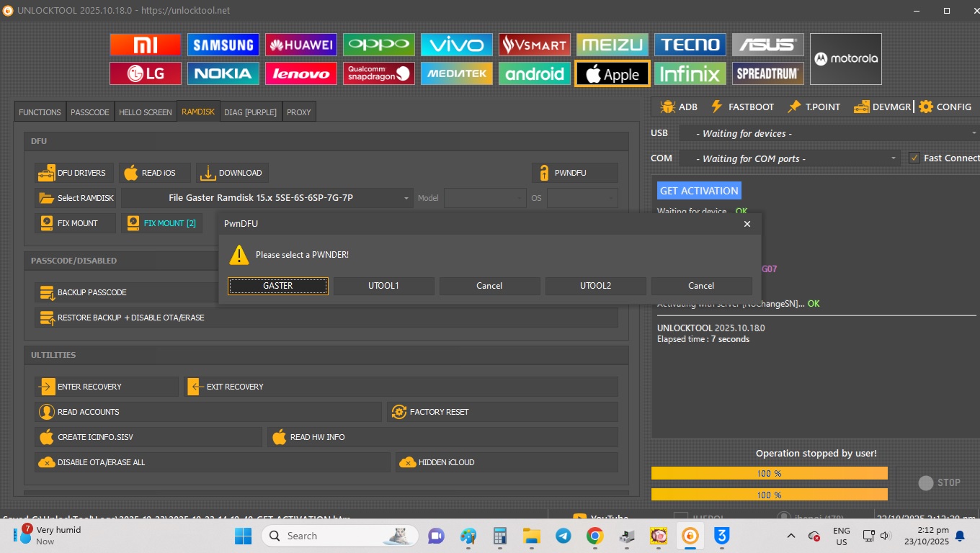Select the Samsung brand logo
The image size is (980, 553).
223,45
